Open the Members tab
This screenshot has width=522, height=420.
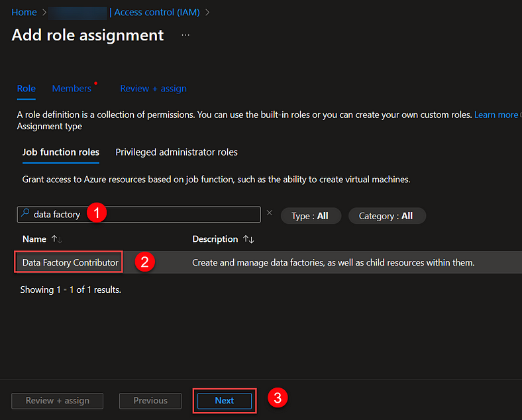tap(72, 89)
